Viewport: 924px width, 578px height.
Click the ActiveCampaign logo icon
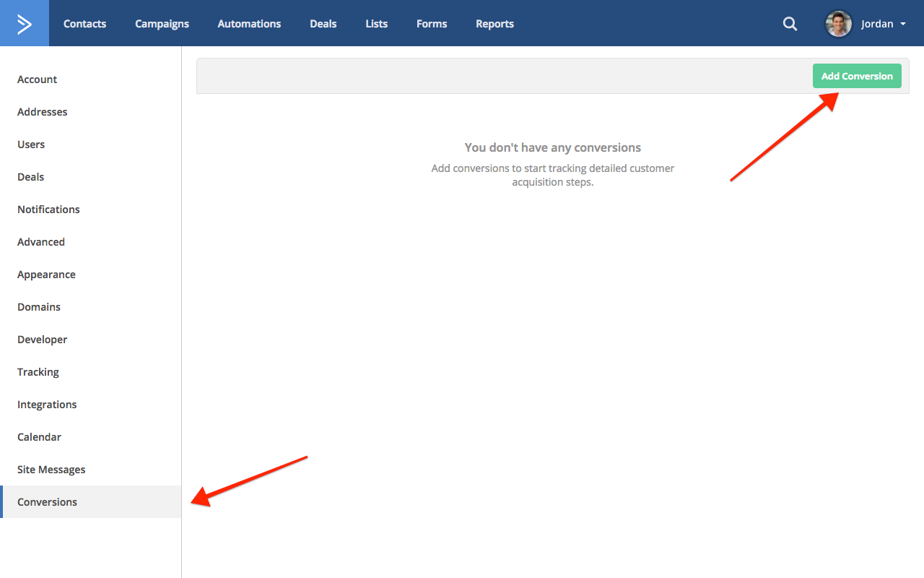coord(25,24)
